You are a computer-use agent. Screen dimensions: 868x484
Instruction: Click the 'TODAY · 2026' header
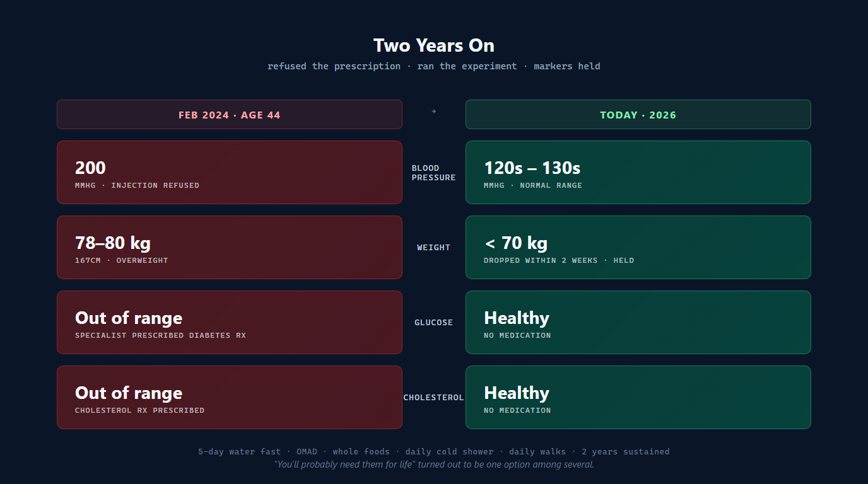638,115
